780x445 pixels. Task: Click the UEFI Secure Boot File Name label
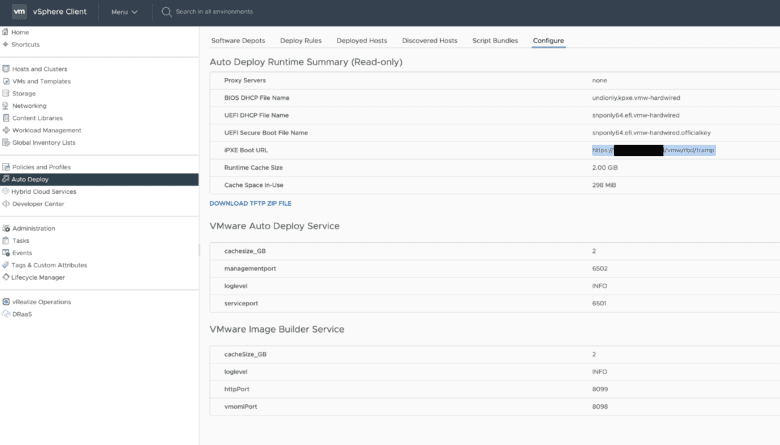pos(266,133)
